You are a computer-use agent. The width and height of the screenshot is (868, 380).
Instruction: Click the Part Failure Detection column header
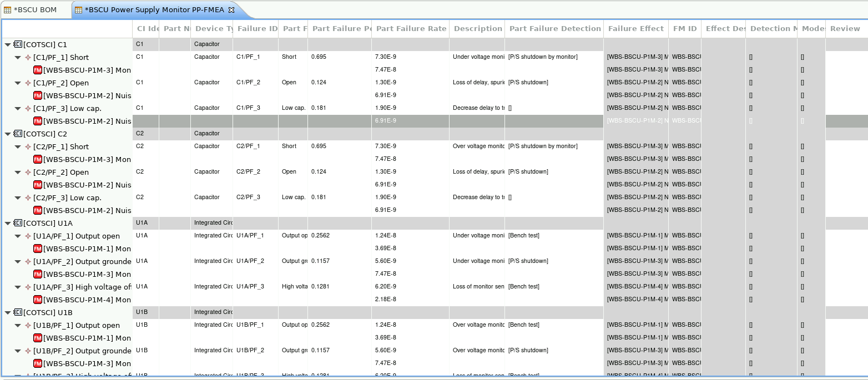554,29
